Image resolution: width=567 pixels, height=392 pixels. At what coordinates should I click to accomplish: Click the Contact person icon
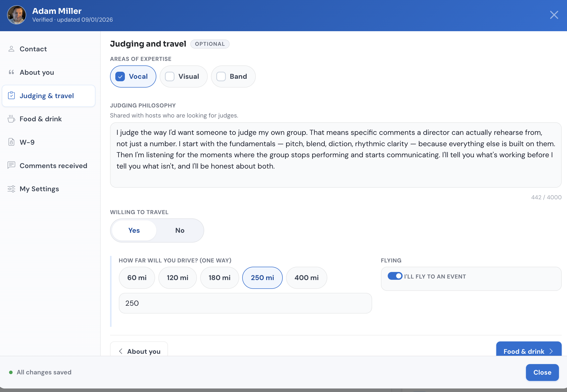(x=11, y=49)
